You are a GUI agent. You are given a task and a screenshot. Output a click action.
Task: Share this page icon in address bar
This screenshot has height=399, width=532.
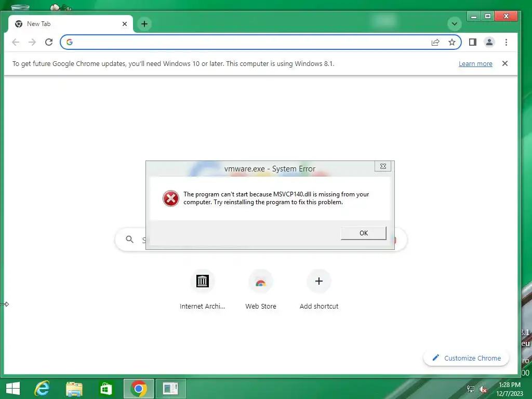click(x=435, y=42)
